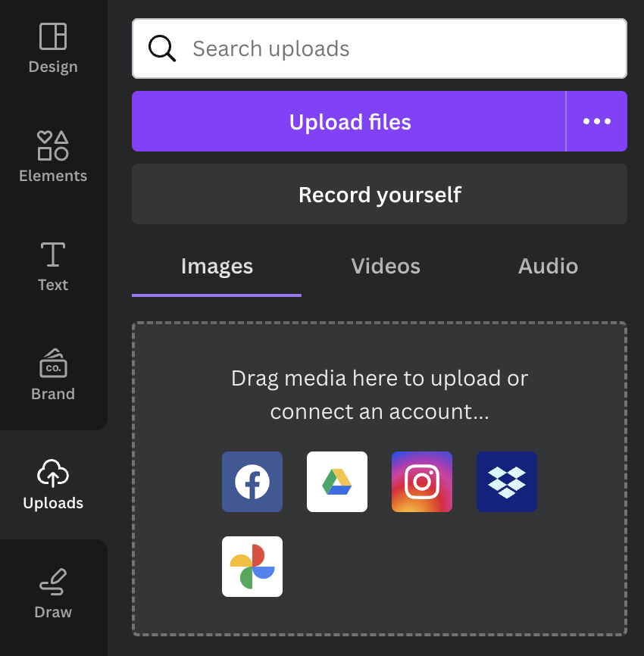Expand more upload options with three dots

(596, 121)
